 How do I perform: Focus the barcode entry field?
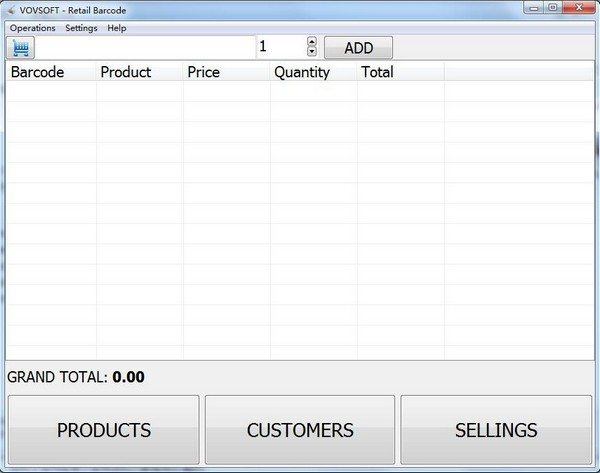point(145,47)
